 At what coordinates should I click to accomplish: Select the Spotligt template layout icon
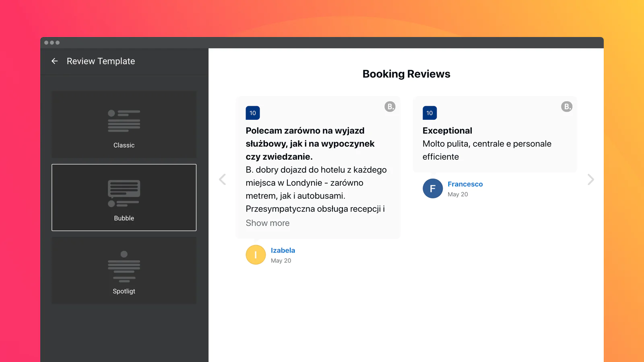pos(124,266)
